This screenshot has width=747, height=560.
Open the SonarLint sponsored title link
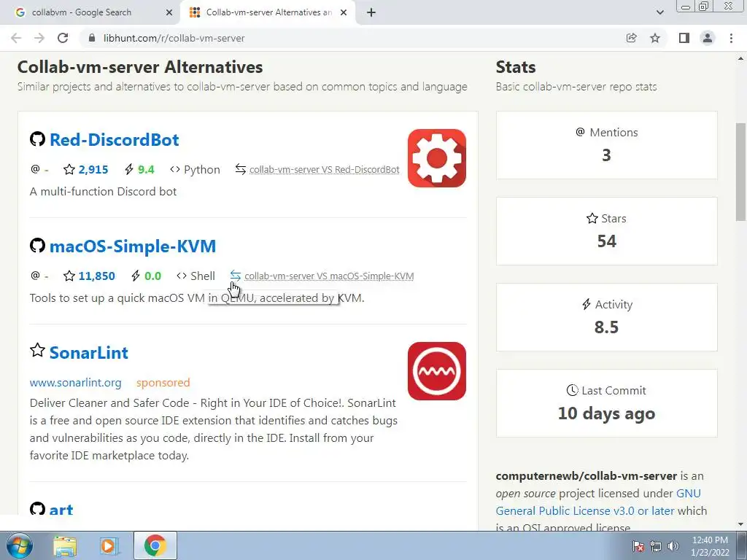[88, 353]
